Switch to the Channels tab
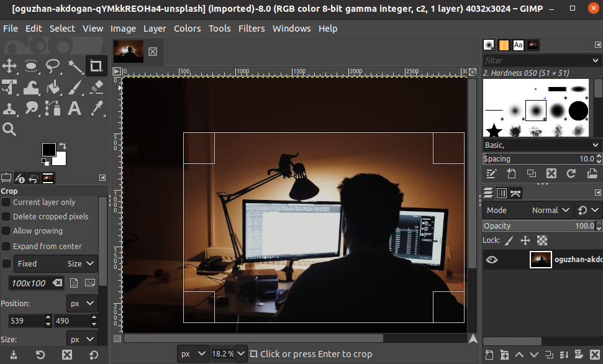Image resolution: width=603 pixels, height=364 pixels. pyautogui.click(x=502, y=193)
